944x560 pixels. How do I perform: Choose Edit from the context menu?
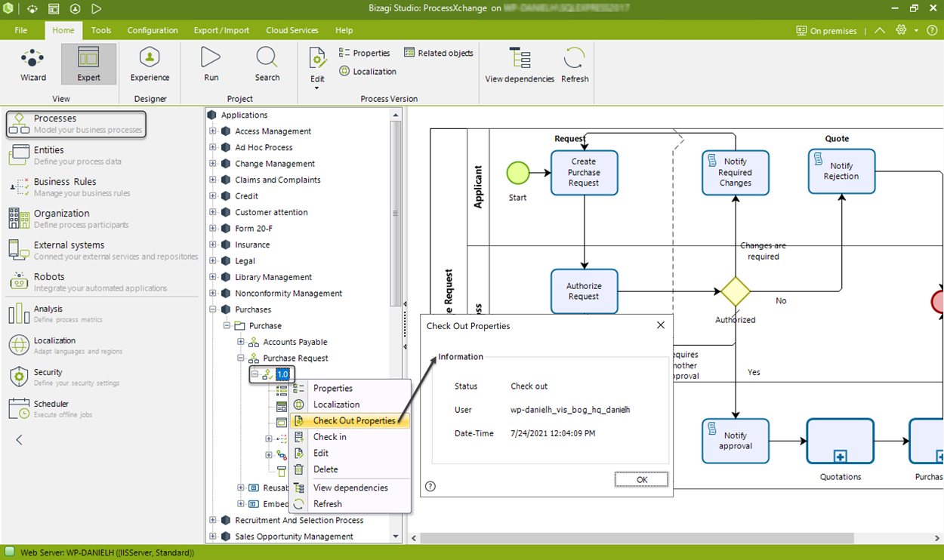point(350,453)
